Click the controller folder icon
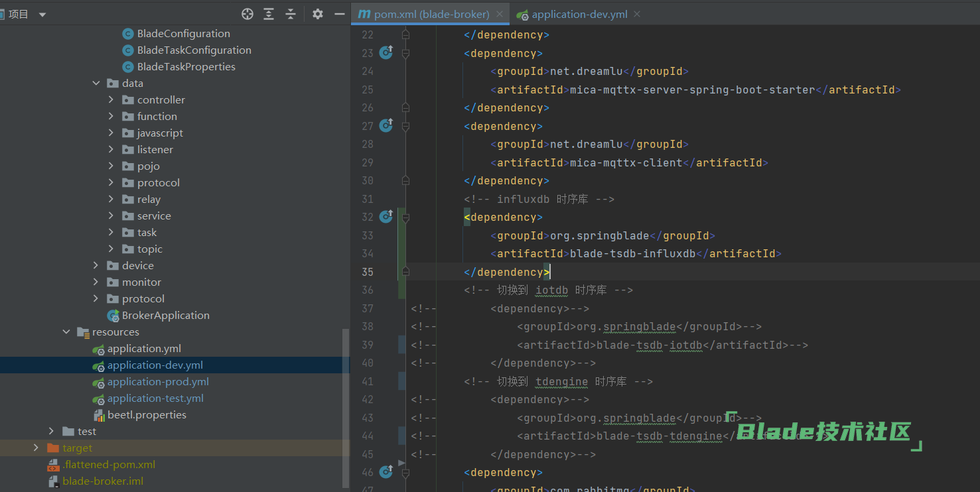Viewport: 980px width, 492px height. 128,100
